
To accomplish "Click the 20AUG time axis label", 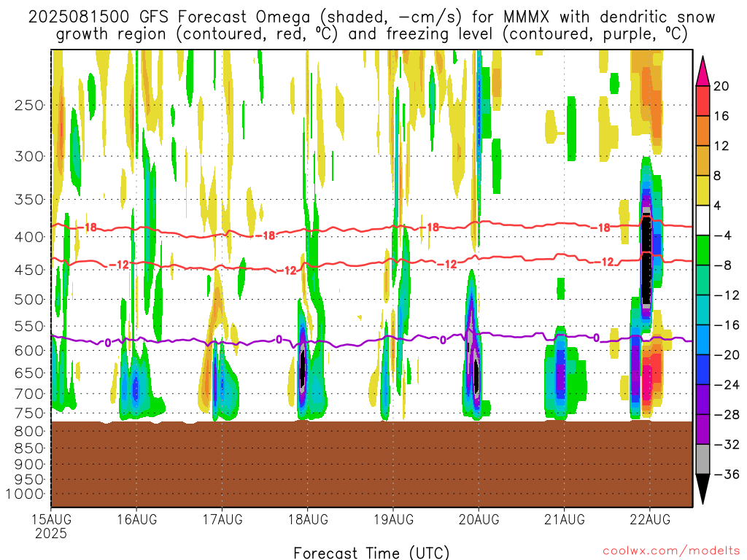I will [479, 519].
